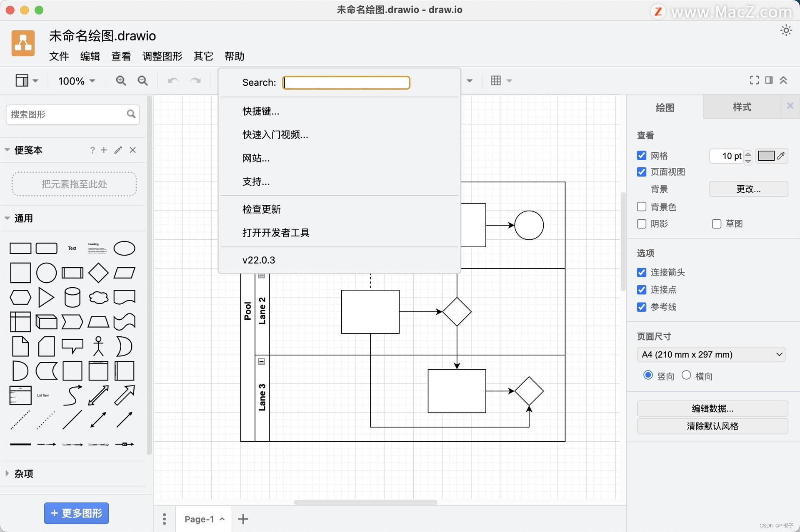The image size is (800, 532).
Task: Uncheck the 参考线 checkbox
Action: pos(642,307)
